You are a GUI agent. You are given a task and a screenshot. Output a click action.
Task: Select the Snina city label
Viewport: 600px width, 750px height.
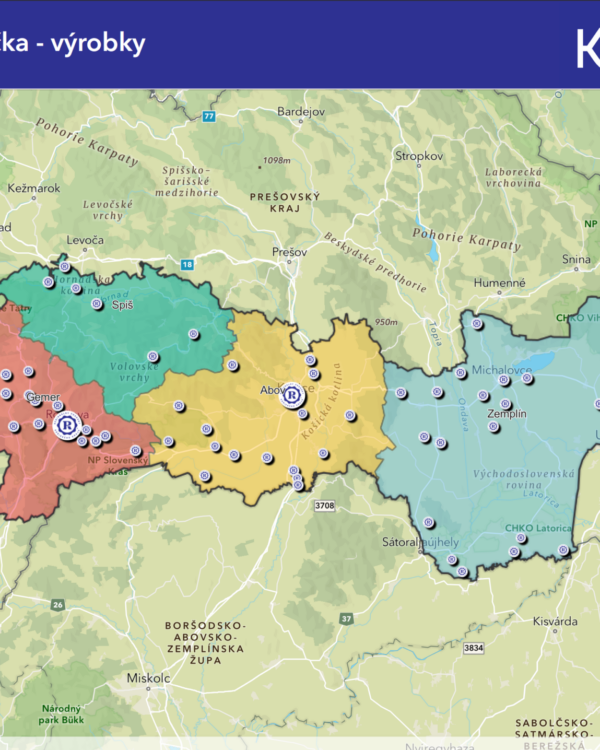[x=576, y=259]
